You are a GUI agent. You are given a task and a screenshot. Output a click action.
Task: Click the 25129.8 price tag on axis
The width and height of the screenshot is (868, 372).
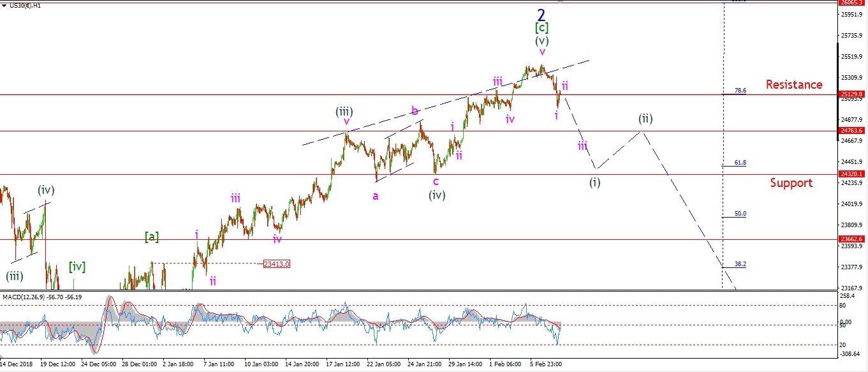[x=852, y=94]
